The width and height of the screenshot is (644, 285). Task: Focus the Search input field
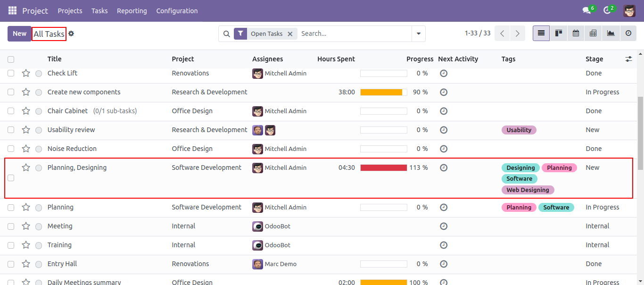[355, 34]
